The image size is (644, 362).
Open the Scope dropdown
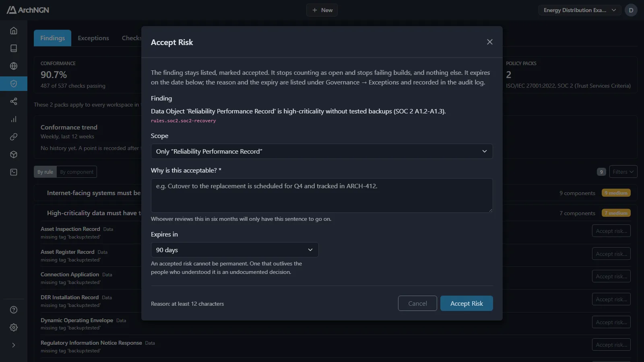322,151
